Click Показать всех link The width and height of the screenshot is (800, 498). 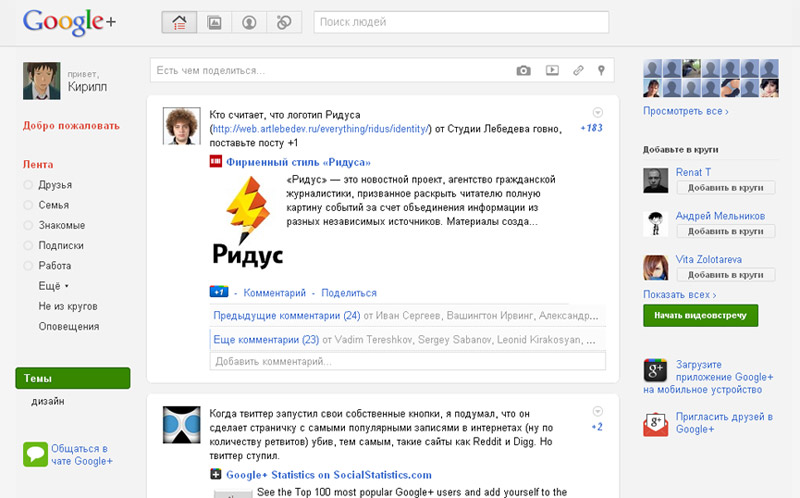(680, 294)
